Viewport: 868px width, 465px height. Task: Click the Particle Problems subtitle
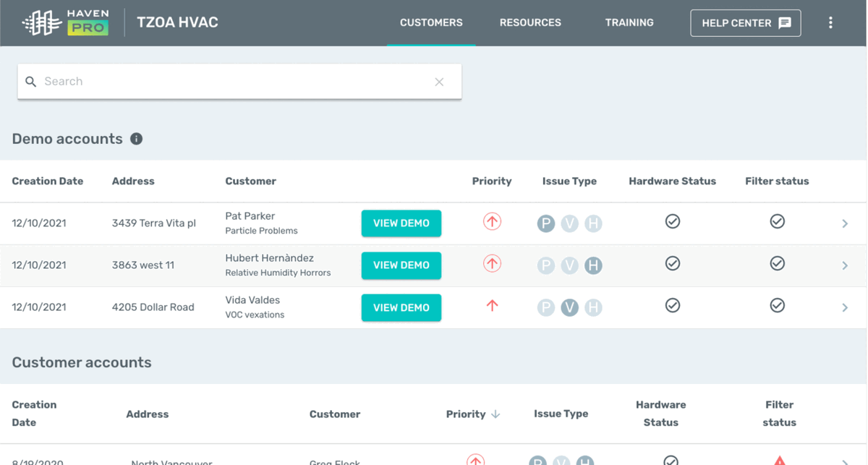(x=262, y=231)
